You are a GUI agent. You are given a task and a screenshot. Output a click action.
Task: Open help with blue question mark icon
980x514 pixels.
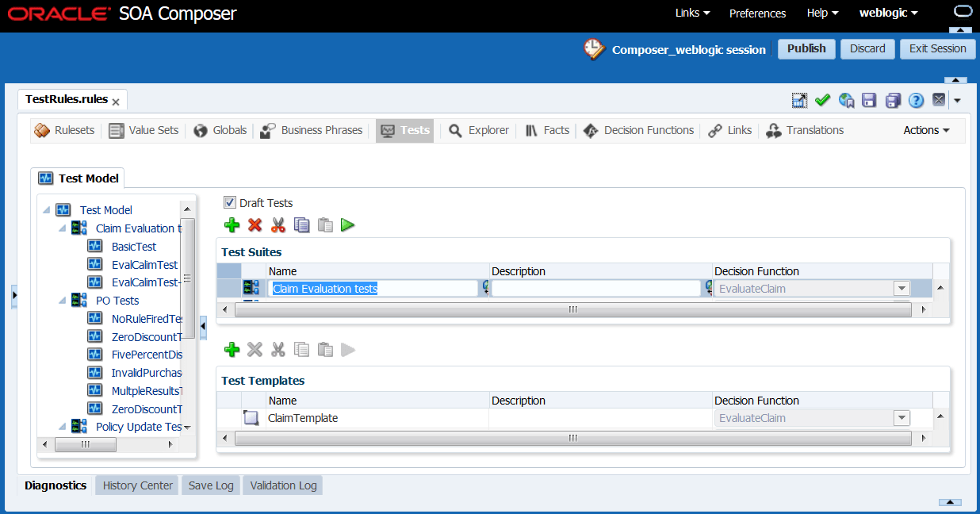916,100
